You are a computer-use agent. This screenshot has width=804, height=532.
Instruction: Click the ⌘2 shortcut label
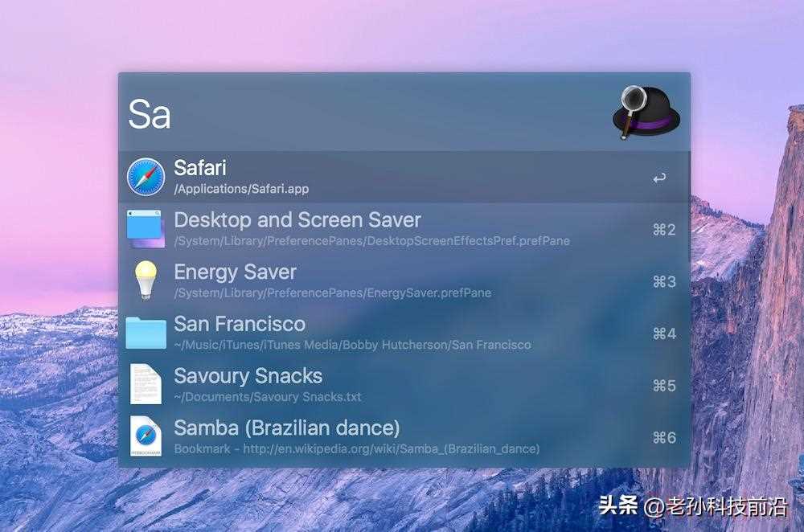pos(664,230)
